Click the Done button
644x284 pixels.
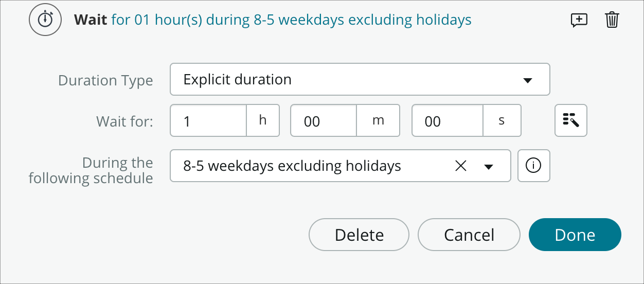click(575, 235)
